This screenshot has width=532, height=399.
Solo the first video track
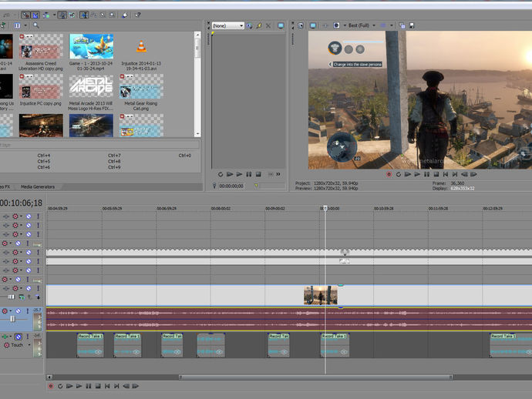(x=38, y=216)
